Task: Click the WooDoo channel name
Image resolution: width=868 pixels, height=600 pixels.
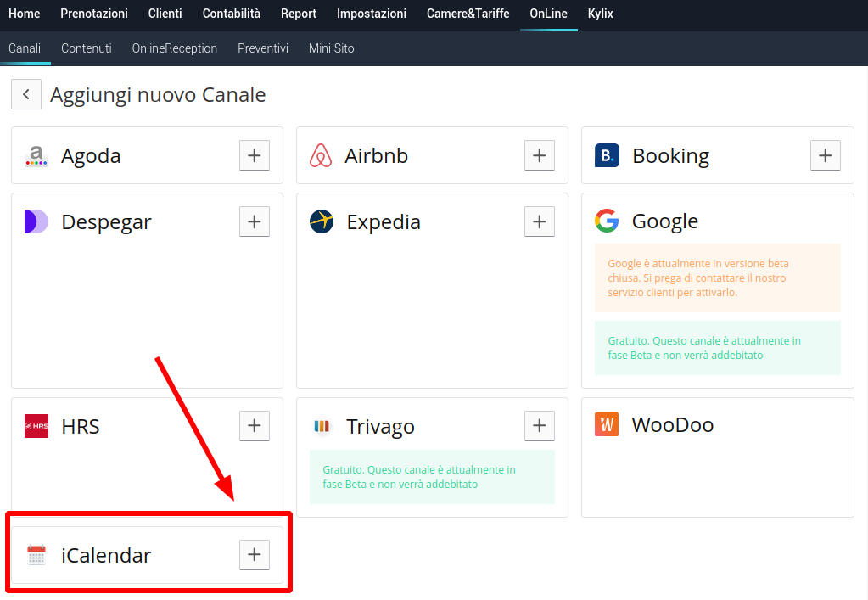Action: (673, 425)
